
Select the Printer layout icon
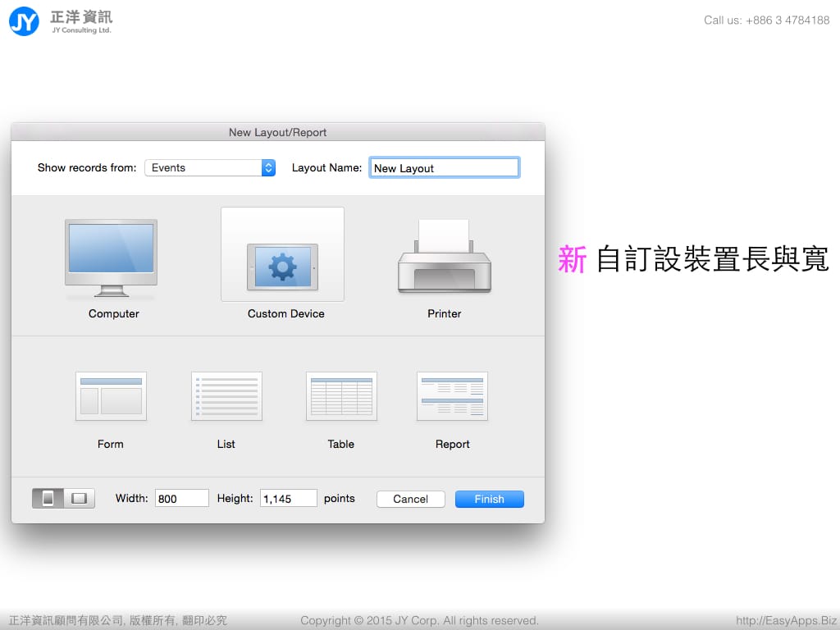click(444, 258)
